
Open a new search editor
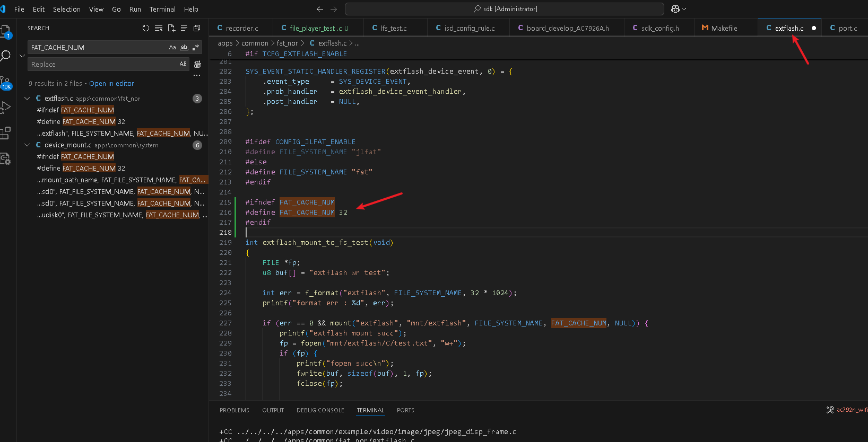point(171,28)
